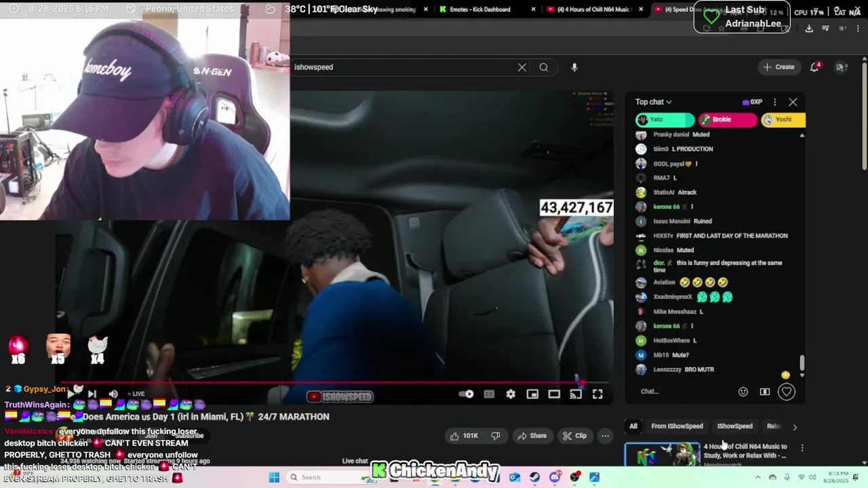Open Yoshi's pinned chat chip
This screenshot has width=868, height=488.
tap(784, 120)
